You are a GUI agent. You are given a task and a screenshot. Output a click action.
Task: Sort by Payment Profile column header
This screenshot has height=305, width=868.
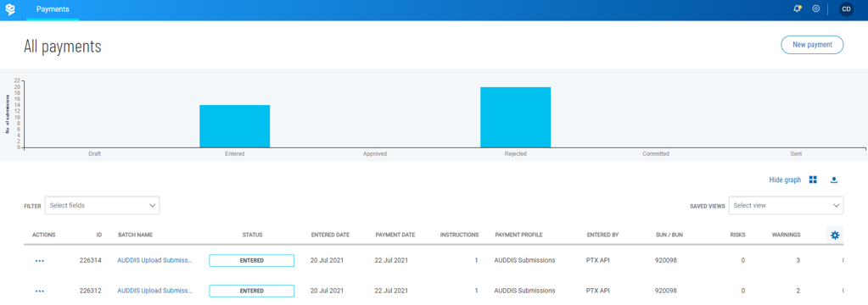tap(518, 235)
